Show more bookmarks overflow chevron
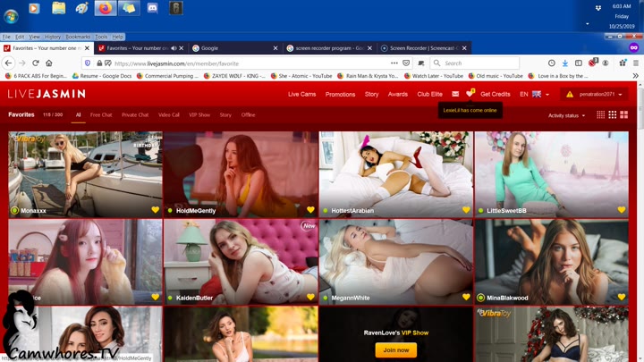Screen dimensions: 644x362 [x=636, y=76]
